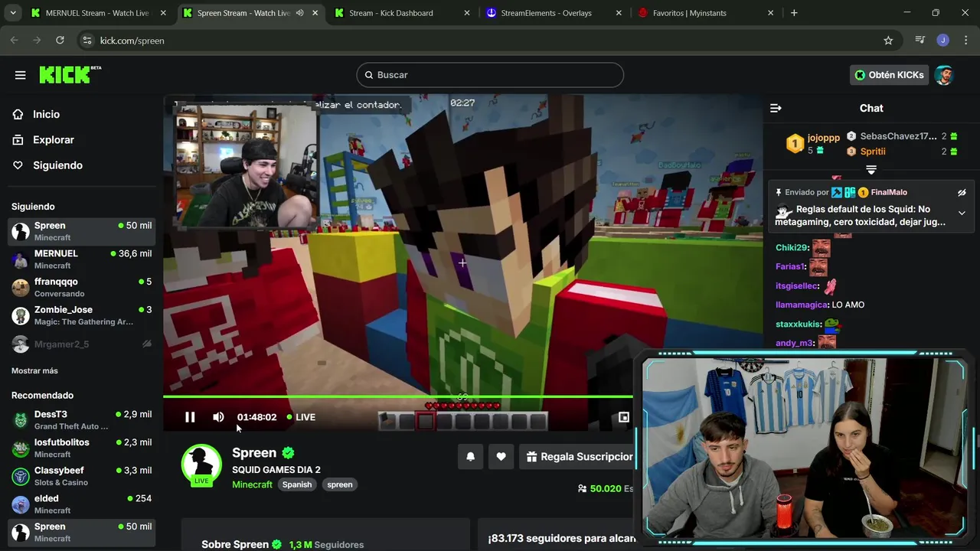Click staxxkukis username in chat
The image size is (980, 551).
pos(799,324)
